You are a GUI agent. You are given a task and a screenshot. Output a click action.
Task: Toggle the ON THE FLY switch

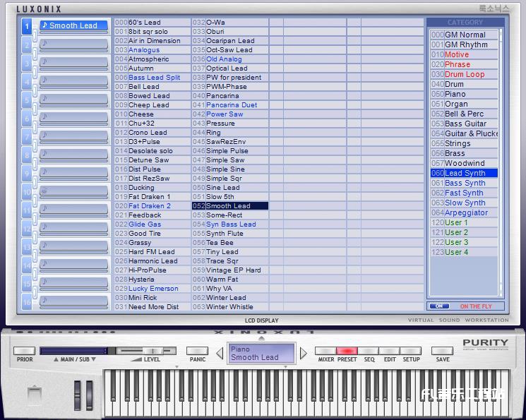438,306
